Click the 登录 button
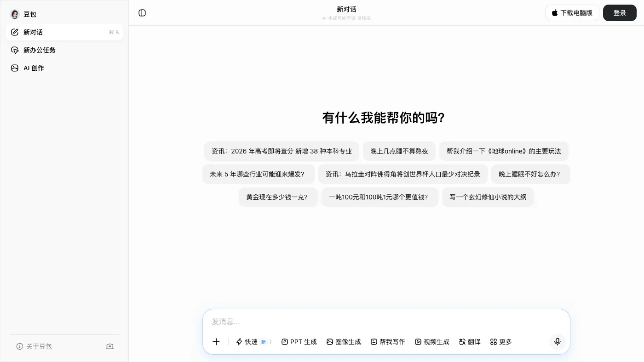Image resolution: width=644 pixels, height=362 pixels. [620, 13]
